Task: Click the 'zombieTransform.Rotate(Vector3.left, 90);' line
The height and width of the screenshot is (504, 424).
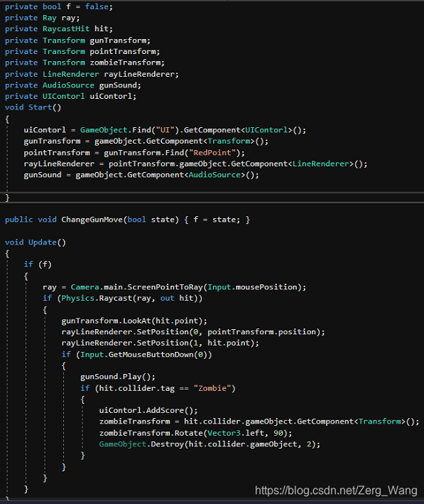Action: pyautogui.click(x=195, y=433)
